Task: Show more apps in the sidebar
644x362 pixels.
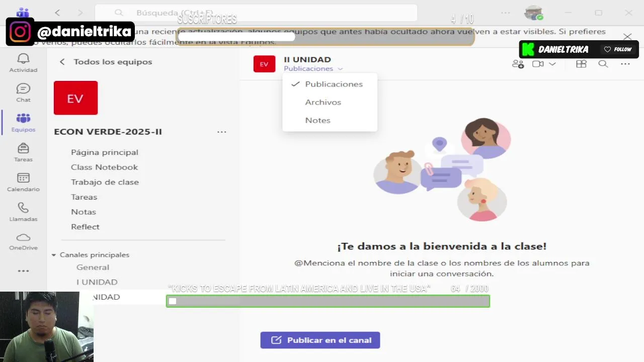Action: pos(23,271)
